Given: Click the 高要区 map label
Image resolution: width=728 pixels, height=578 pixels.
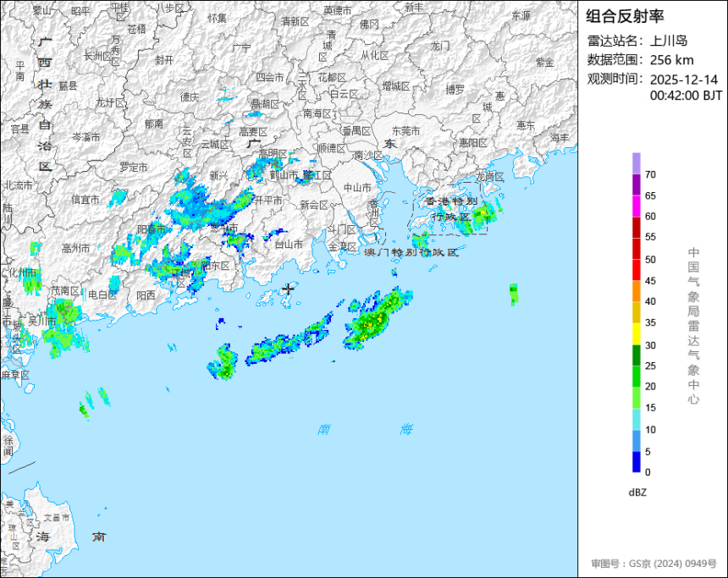Looking at the screenshot, I should (x=253, y=132).
